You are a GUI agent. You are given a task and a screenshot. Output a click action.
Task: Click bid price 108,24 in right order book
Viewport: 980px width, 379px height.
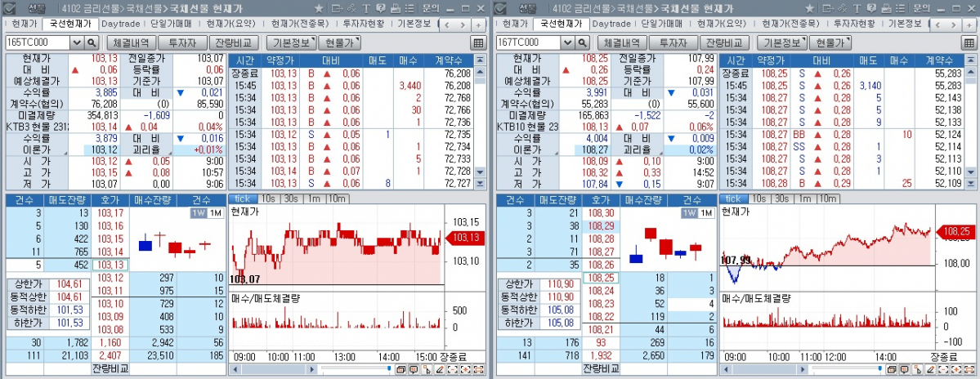pyautogui.click(x=602, y=290)
